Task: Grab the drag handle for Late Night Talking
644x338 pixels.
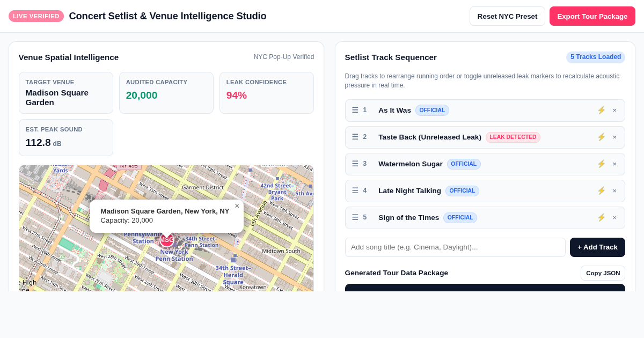Action: (355, 190)
